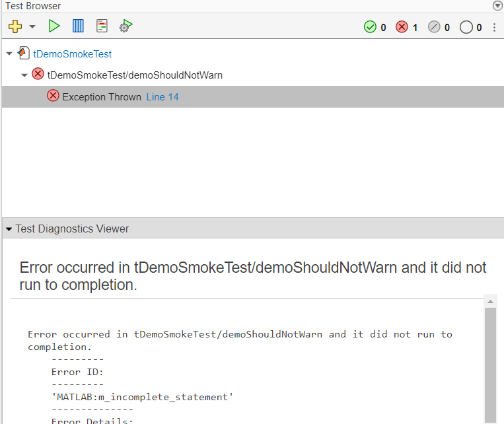This screenshot has width=504, height=424.
Task: Toggle the passed tests filter
Action: pos(370,27)
